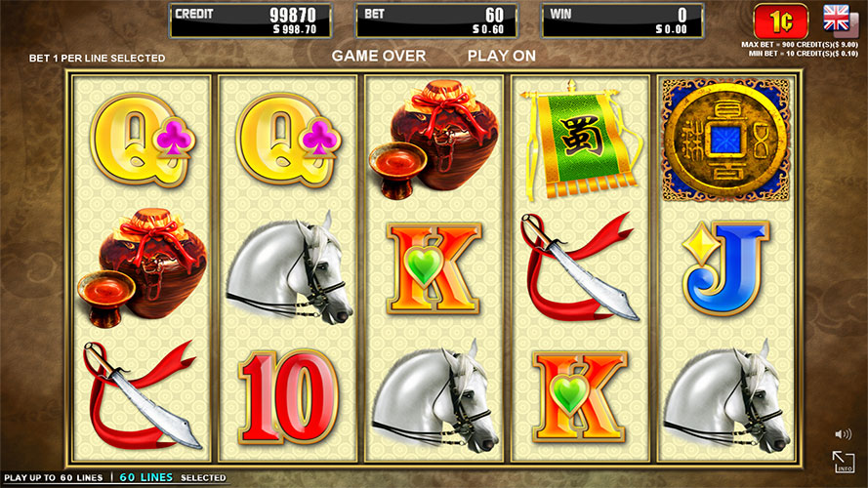Select the K heart symbol on the third reel

[x=434, y=268]
